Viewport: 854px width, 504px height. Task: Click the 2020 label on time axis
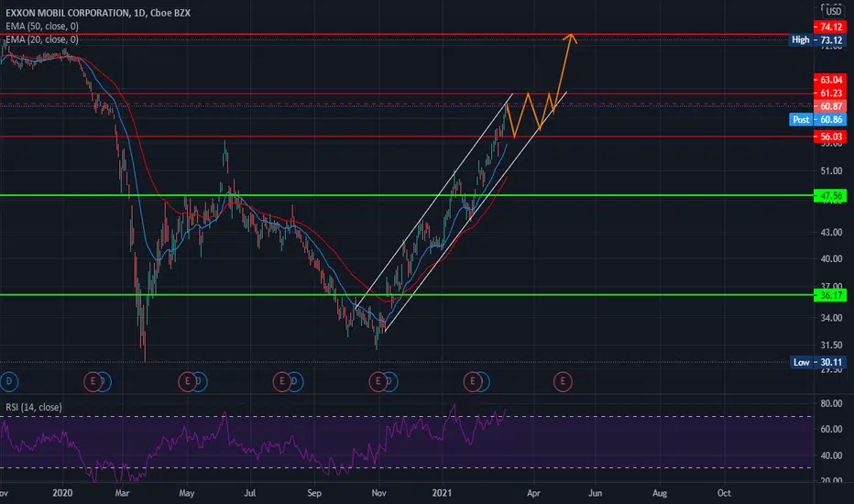(x=62, y=493)
